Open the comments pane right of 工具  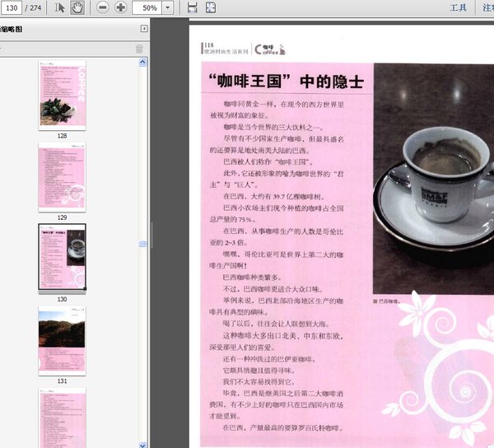pos(487,7)
